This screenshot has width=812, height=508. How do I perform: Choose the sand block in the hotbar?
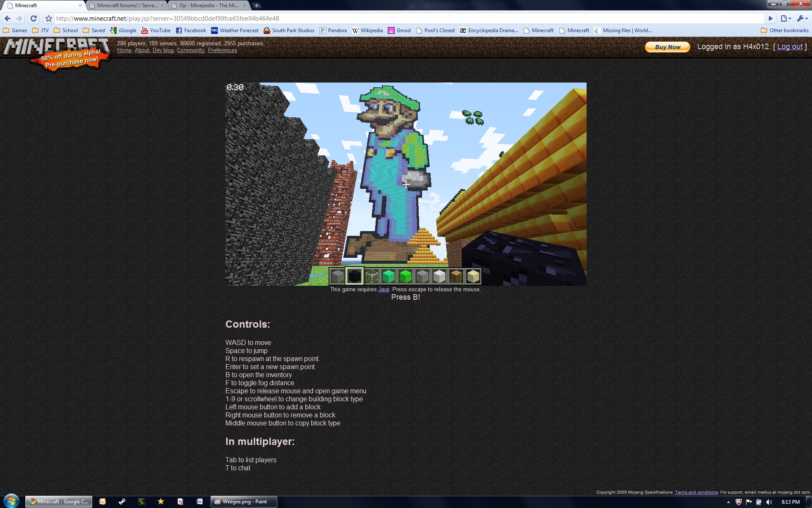[x=473, y=276]
